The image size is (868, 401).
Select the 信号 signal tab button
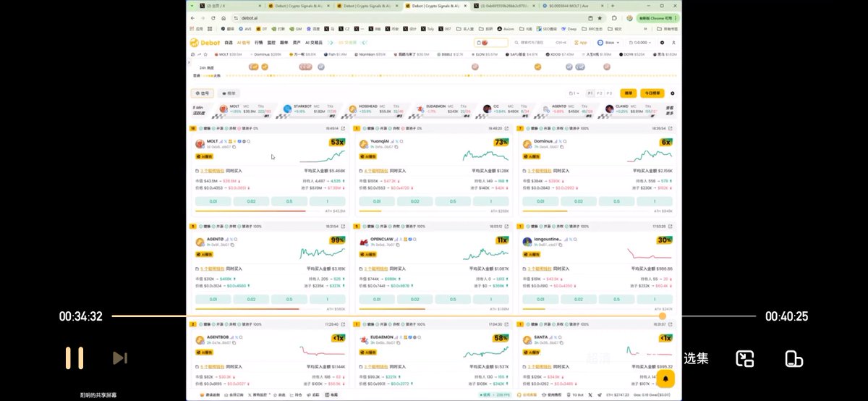point(203,93)
